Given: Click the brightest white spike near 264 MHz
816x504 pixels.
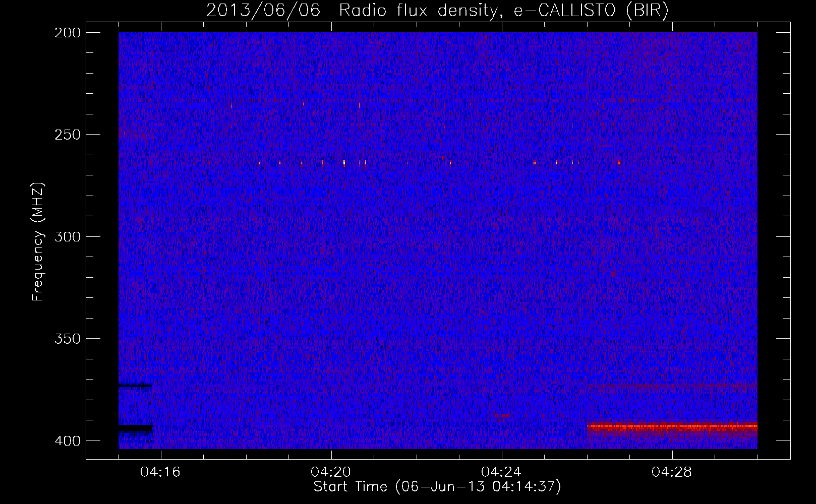Looking at the screenshot, I should click(x=344, y=163).
